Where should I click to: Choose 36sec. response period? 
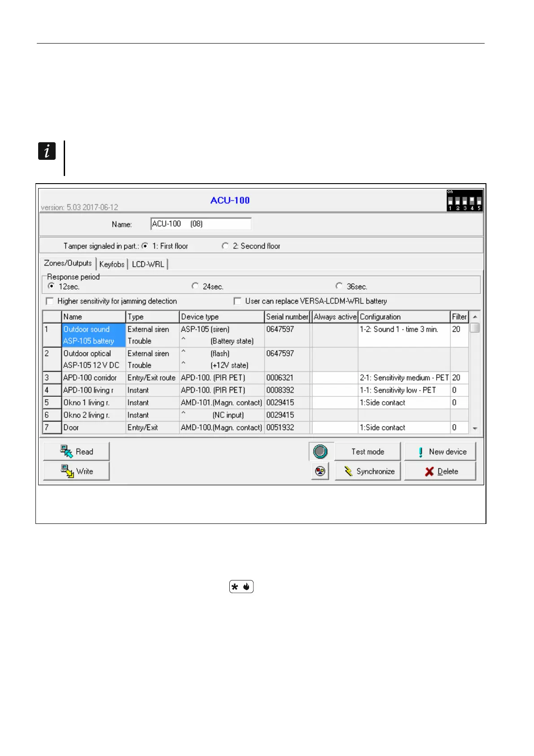click(339, 286)
